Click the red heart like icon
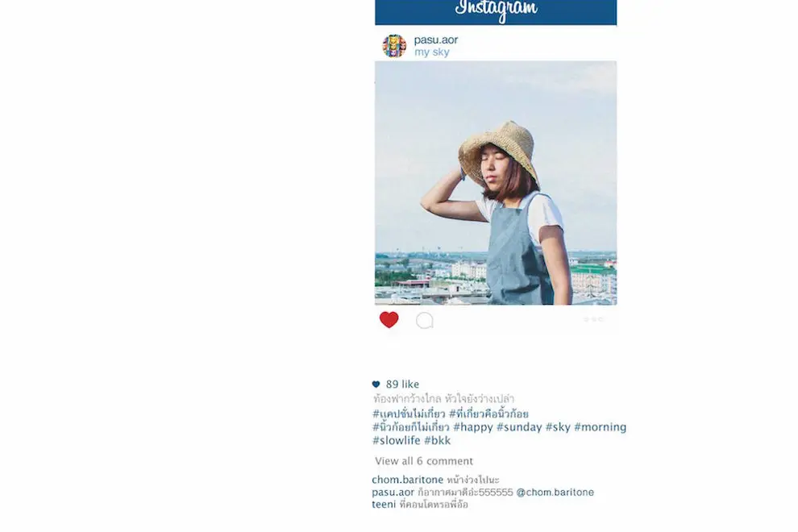The width and height of the screenshot is (798, 532). (x=389, y=320)
